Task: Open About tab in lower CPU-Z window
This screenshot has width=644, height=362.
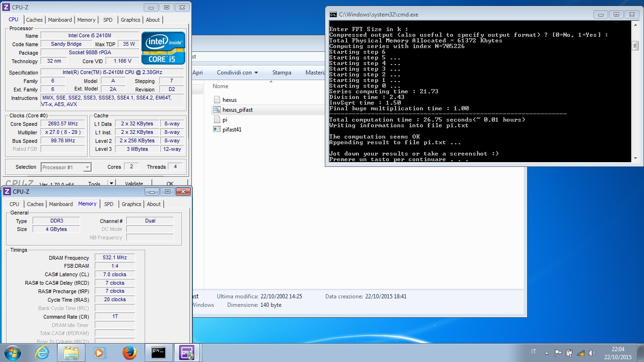Action: tap(154, 204)
